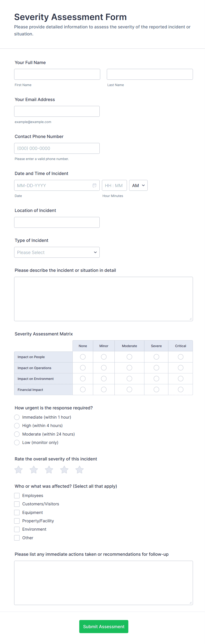
Task: Rate severity with the first star
Action: point(19,469)
